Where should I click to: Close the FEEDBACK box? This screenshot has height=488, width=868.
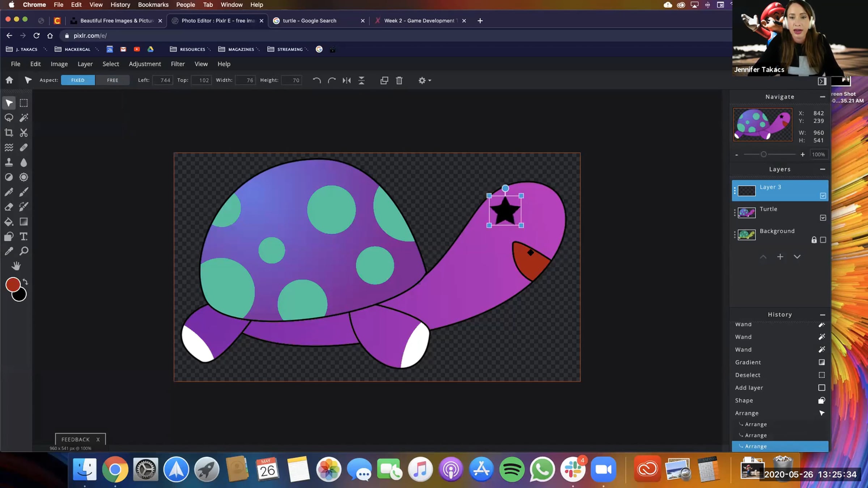point(98,440)
